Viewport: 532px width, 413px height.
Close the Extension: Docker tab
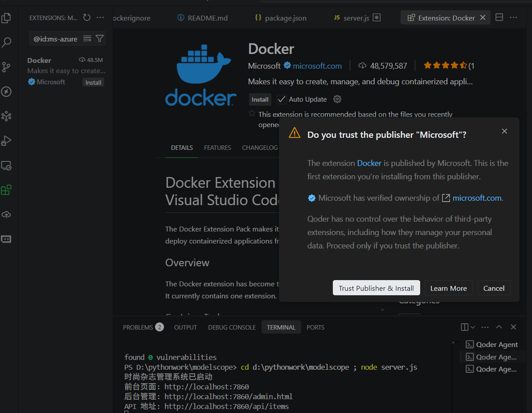483,18
